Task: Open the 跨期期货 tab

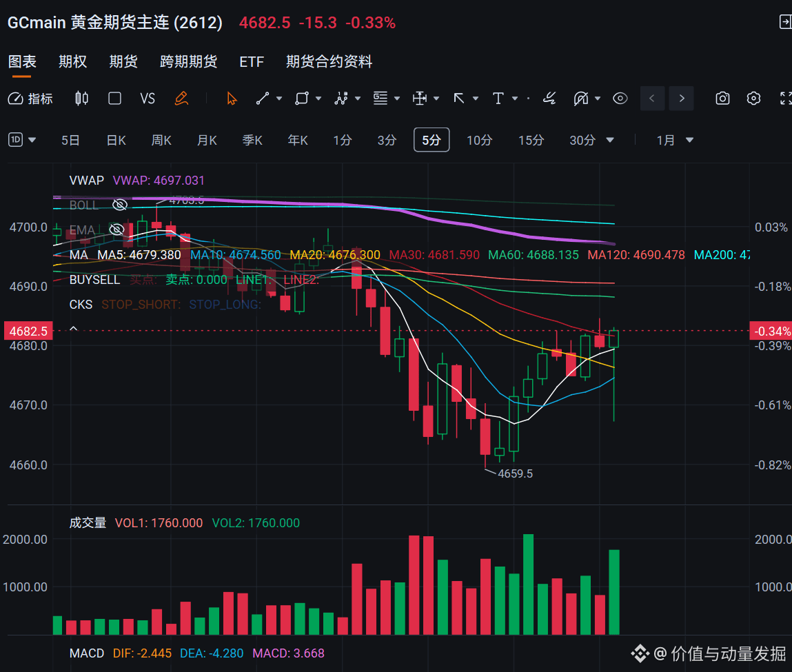Action: (x=188, y=61)
